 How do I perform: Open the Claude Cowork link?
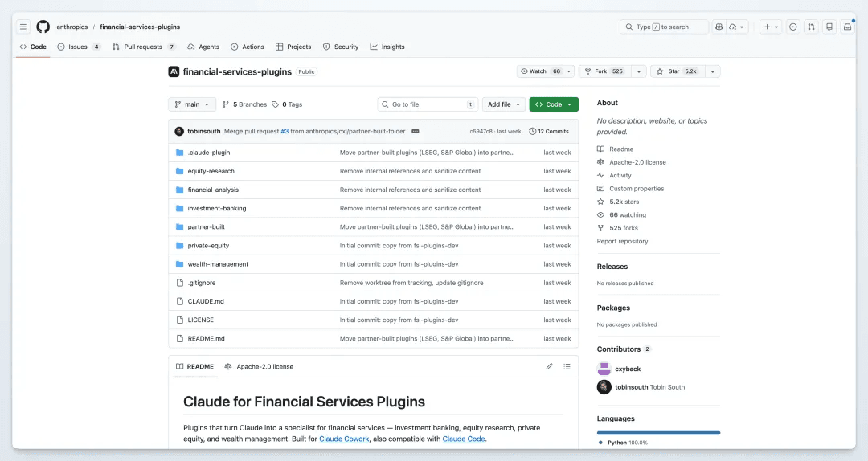click(x=339, y=439)
